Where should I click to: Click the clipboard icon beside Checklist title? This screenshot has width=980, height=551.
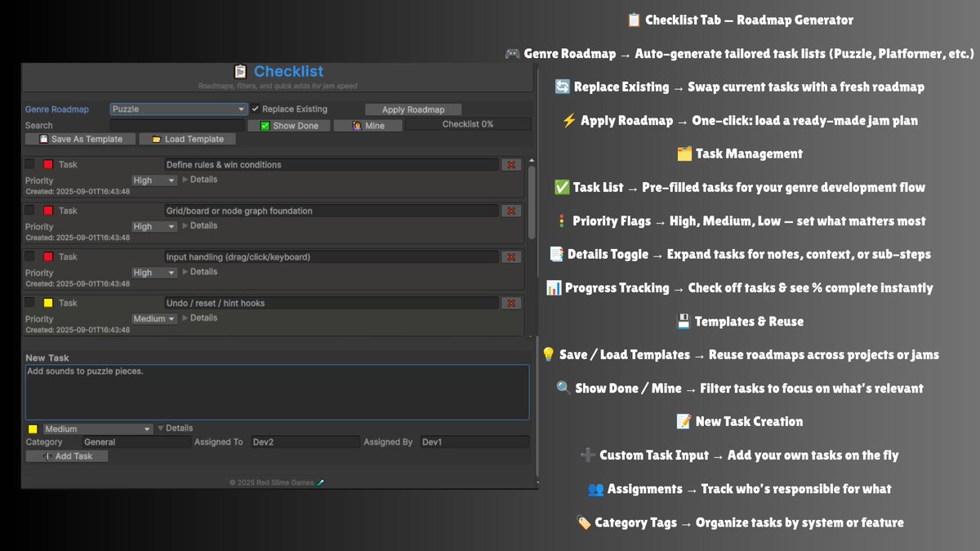pyautogui.click(x=240, y=72)
